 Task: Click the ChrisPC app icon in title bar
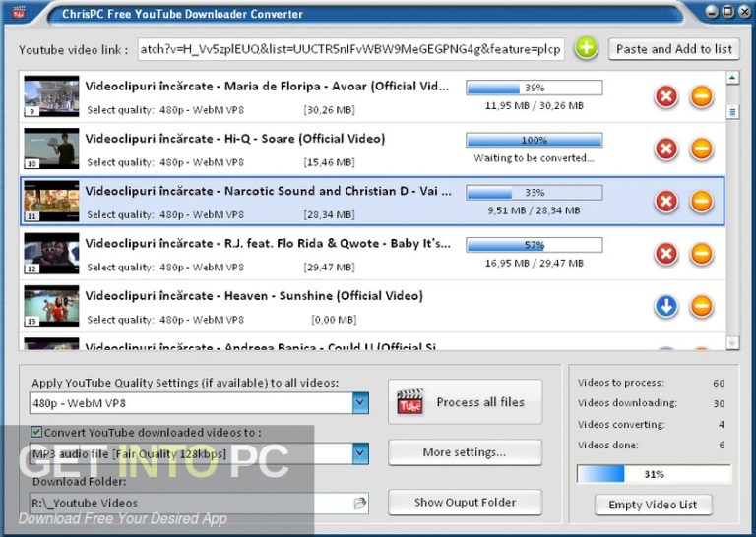19,11
